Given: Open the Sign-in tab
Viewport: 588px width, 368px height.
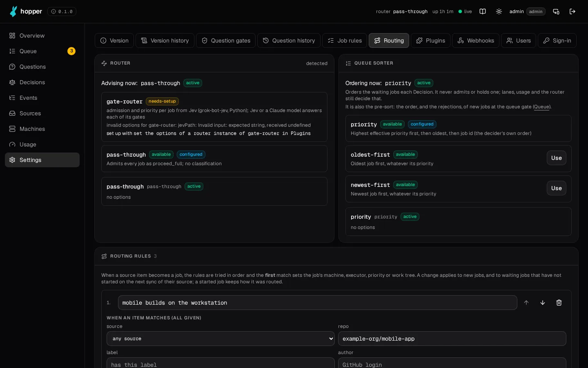Looking at the screenshot, I should coord(557,40).
